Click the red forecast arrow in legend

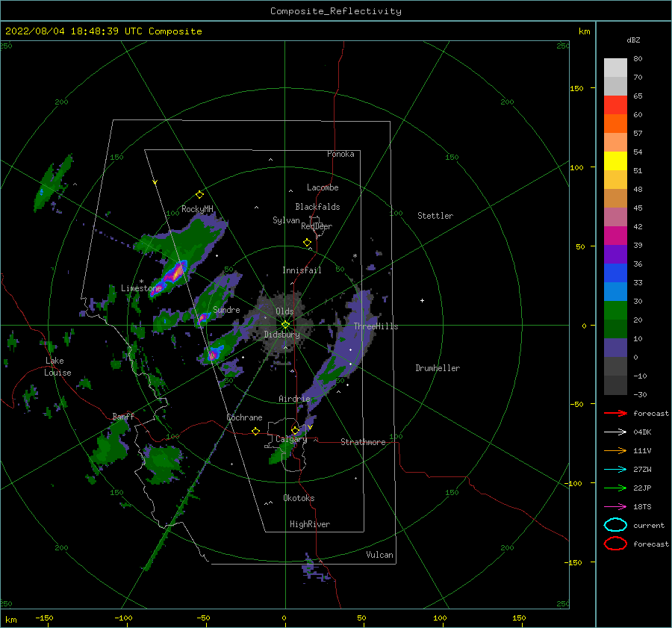pos(615,413)
